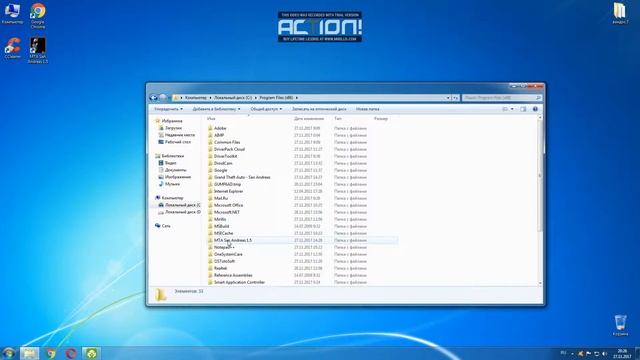Open the Windows Start button
The height and width of the screenshot is (360, 640).
click(x=8, y=353)
